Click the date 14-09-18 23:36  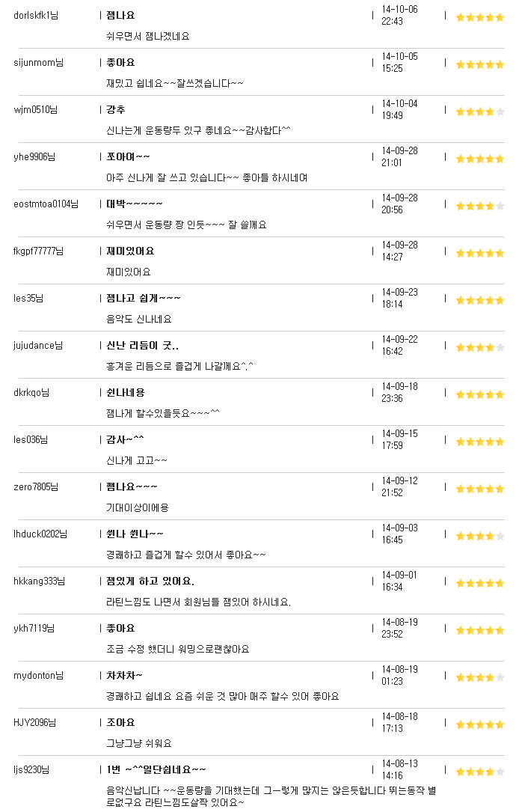pos(399,393)
